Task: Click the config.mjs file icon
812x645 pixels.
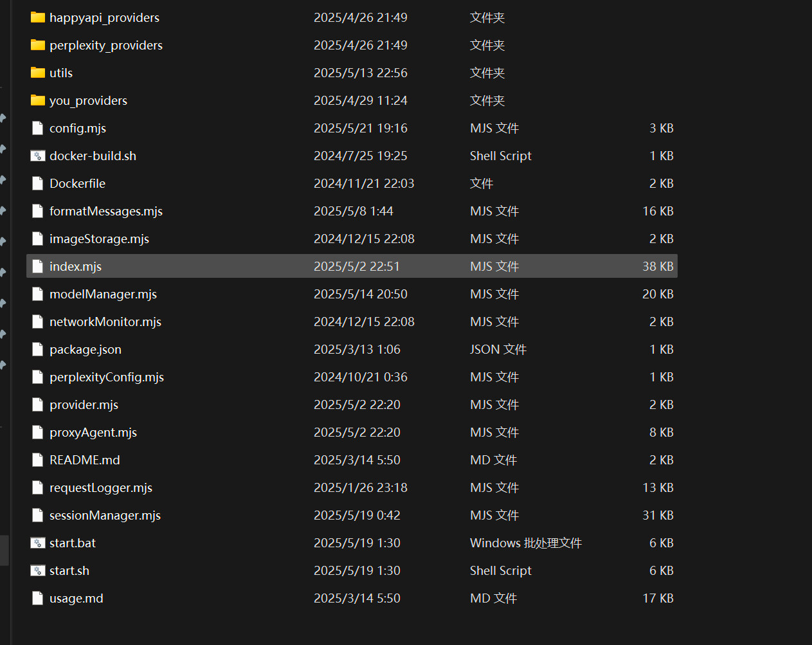Action: (x=38, y=128)
